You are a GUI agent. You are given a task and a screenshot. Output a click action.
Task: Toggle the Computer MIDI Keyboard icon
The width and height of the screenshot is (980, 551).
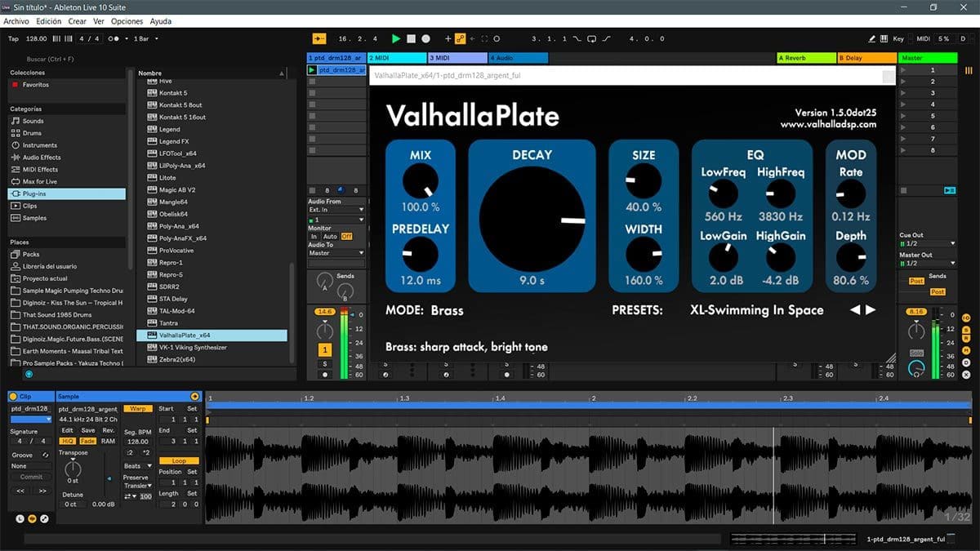coord(884,38)
